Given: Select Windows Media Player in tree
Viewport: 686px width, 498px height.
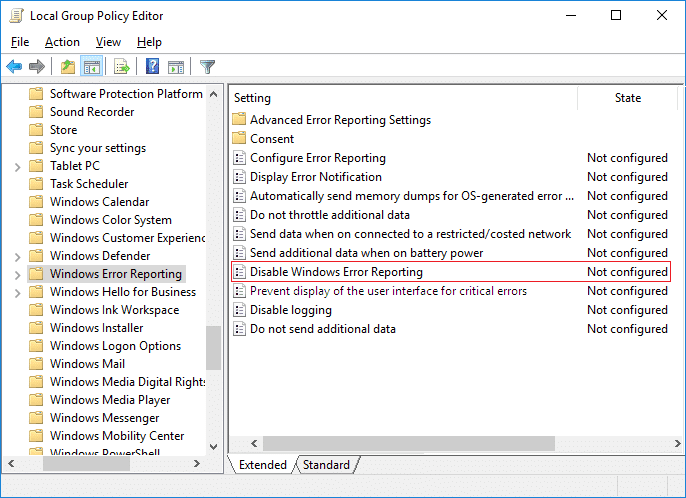Looking at the screenshot, I should coord(110,400).
